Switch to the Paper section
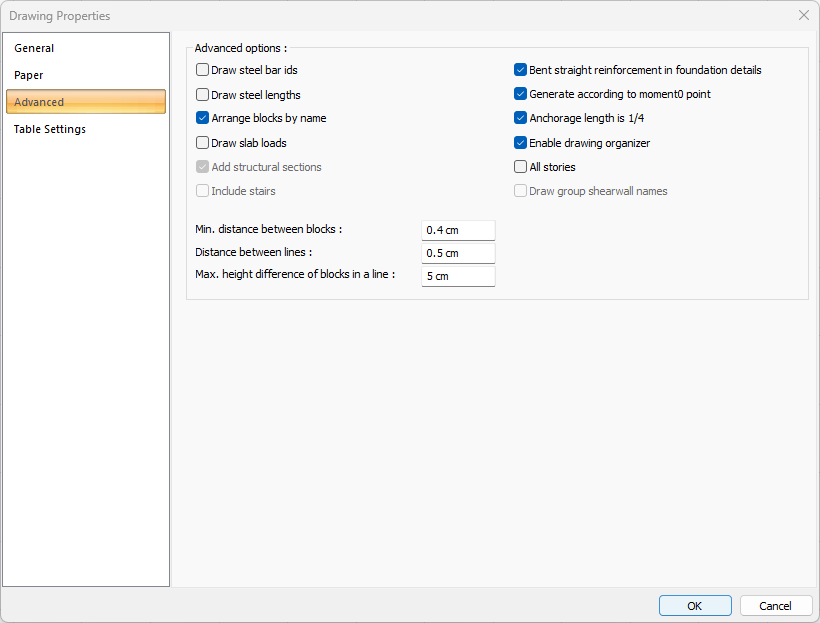This screenshot has width=820, height=623. [29, 75]
